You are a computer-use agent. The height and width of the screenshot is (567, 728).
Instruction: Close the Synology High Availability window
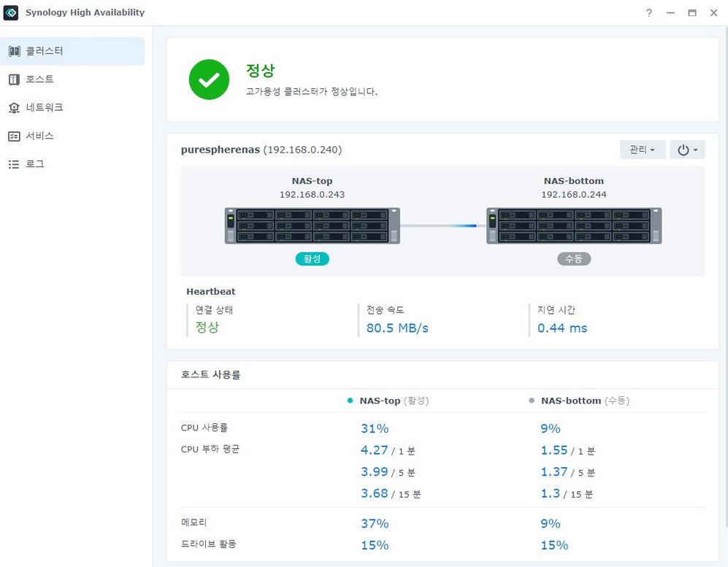[713, 13]
